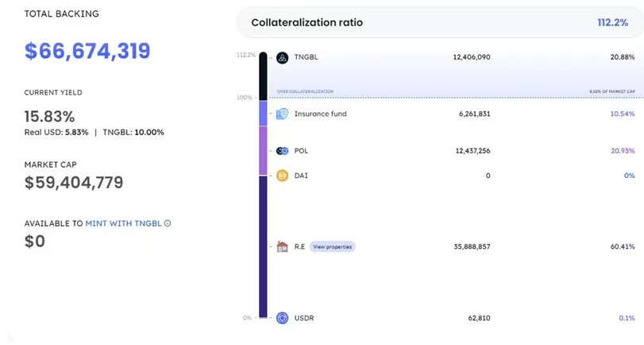Select the blue Insurance fund bar segment
This screenshot has height=345, width=644.
click(x=263, y=114)
